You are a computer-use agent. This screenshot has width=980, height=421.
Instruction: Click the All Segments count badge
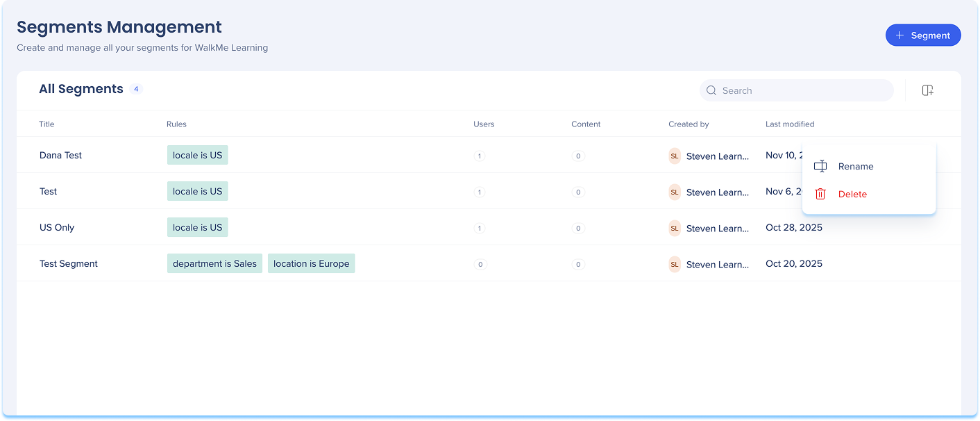click(136, 89)
